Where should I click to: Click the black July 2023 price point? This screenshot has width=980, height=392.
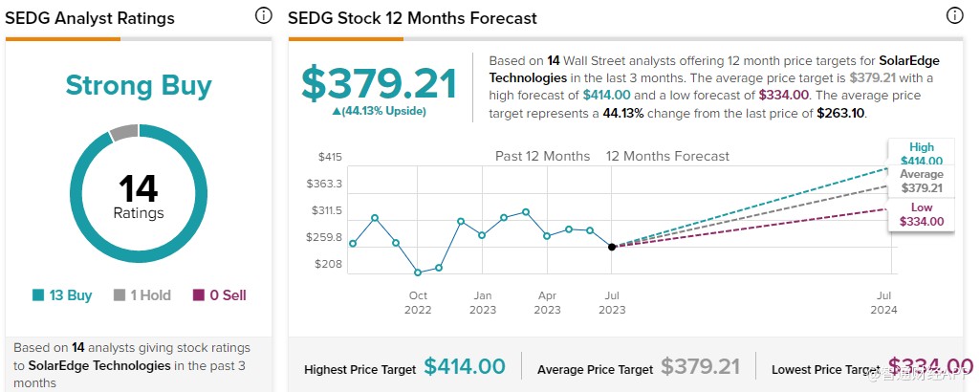coord(612,247)
